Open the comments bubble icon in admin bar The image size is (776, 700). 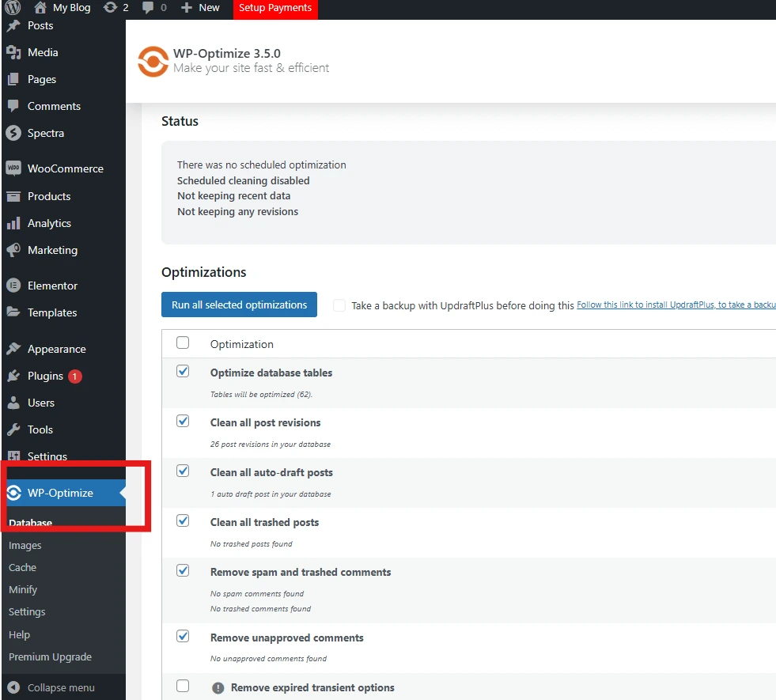point(148,8)
